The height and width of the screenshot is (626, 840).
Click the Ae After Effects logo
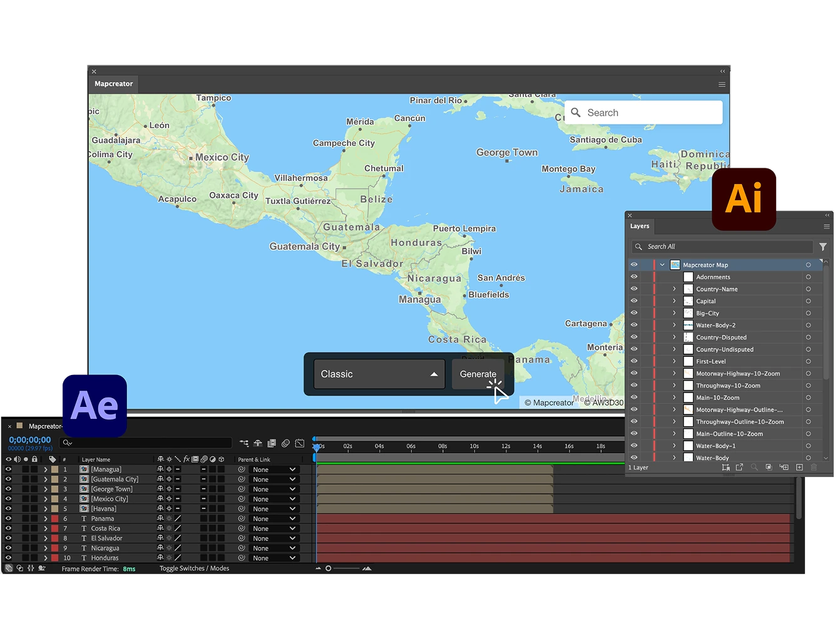pos(95,406)
